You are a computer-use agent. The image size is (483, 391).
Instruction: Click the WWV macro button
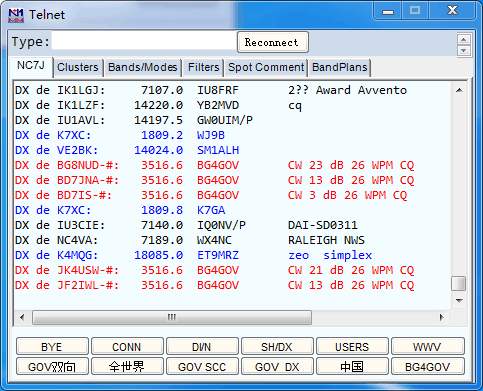coord(427,346)
